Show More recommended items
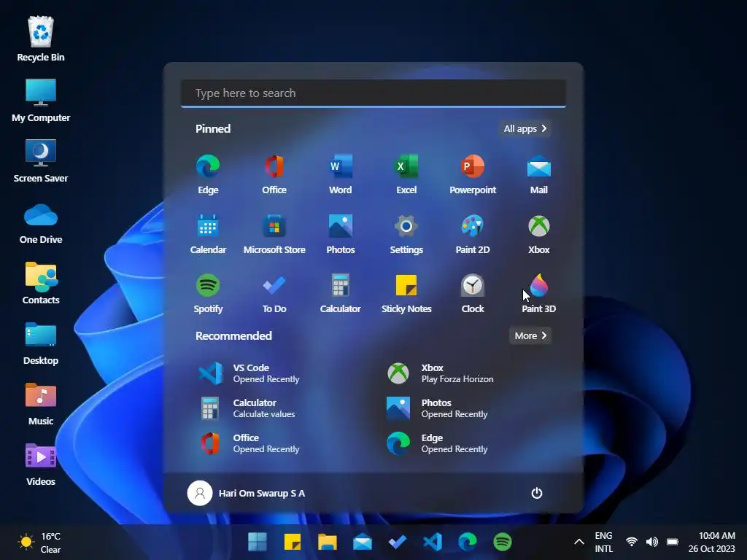This screenshot has height=560, width=747. 530,335
